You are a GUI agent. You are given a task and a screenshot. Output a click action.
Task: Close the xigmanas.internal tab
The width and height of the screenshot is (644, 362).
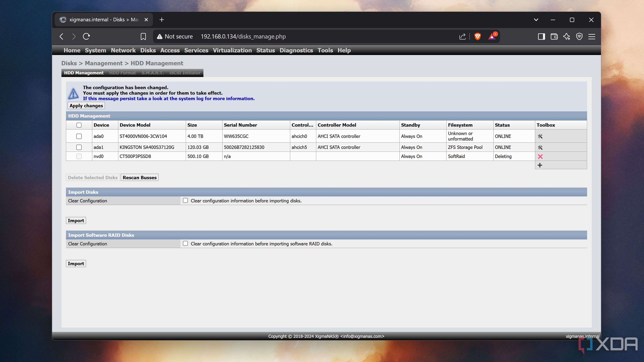(x=146, y=20)
